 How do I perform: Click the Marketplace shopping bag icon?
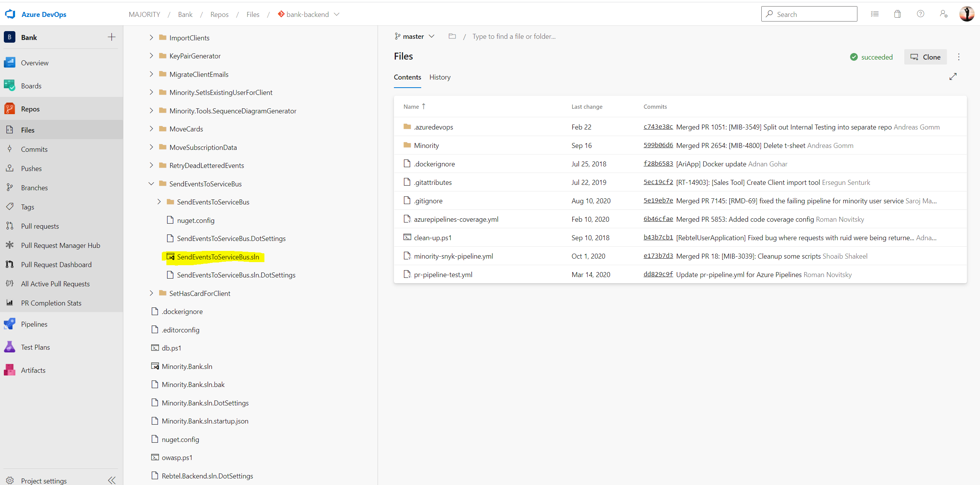pyautogui.click(x=897, y=14)
